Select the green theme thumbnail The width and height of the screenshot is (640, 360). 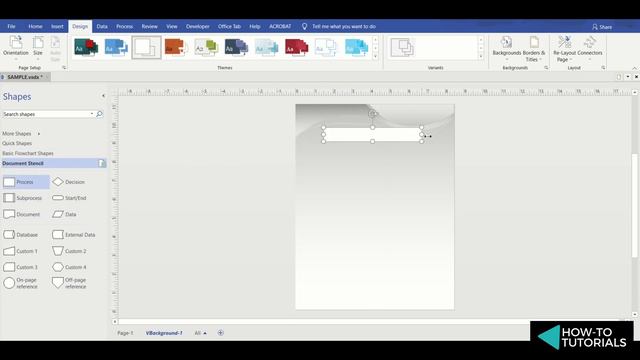pyautogui.click(x=207, y=47)
